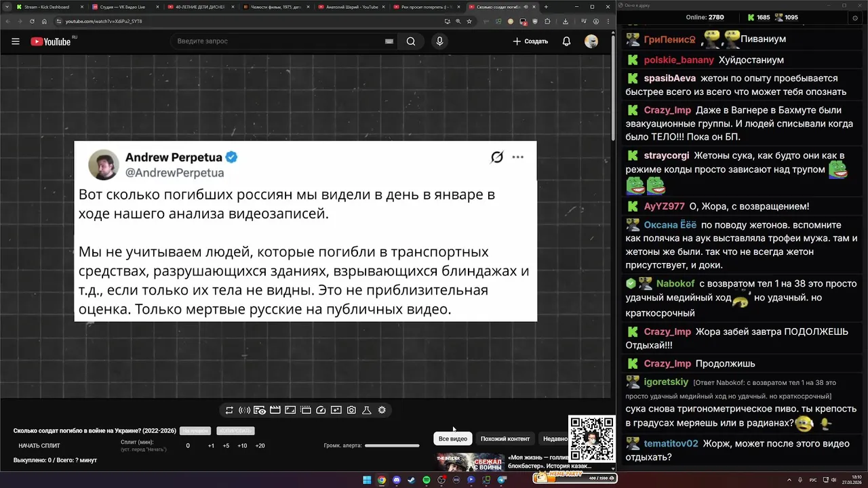Image resolution: width=868 pixels, height=488 pixels.
Task: Click the YouTube search magnifier button
Action: pyautogui.click(x=411, y=41)
